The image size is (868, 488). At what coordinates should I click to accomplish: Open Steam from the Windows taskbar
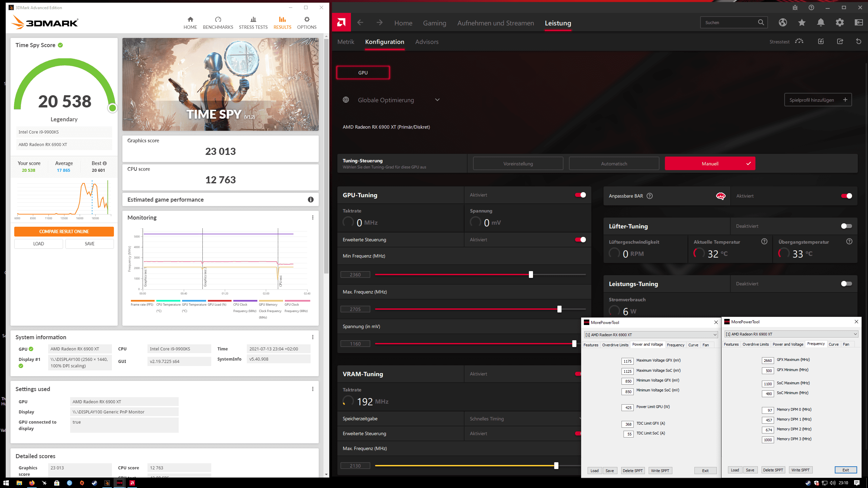coord(94,483)
